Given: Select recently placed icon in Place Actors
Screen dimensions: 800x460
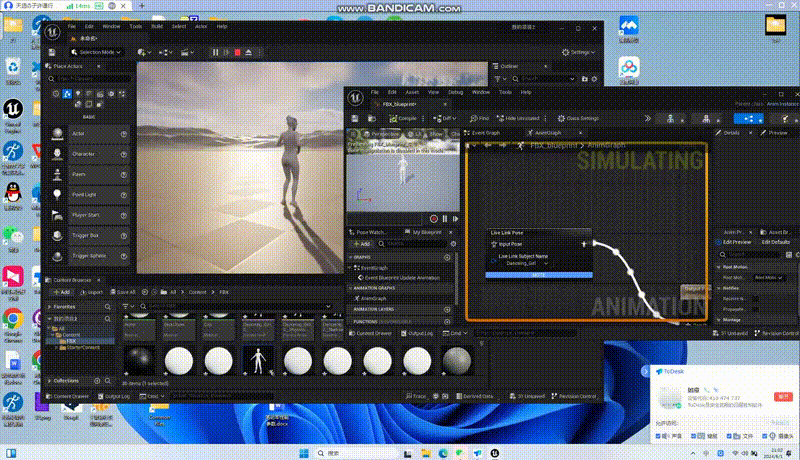Looking at the screenshot, I should (56, 94).
